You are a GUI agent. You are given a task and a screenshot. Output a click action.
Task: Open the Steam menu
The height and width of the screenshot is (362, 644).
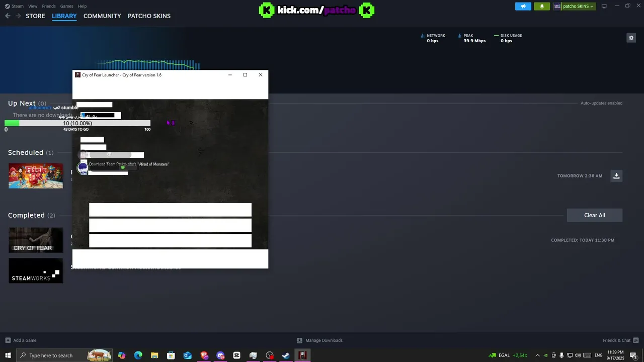click(x=15, y=6)
